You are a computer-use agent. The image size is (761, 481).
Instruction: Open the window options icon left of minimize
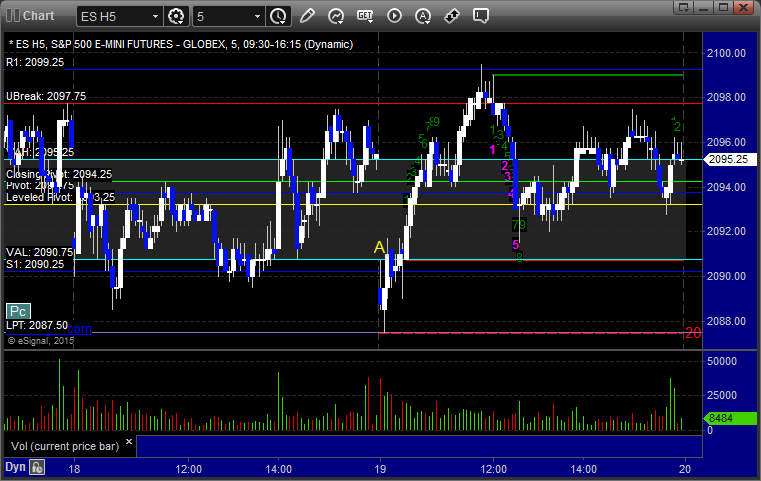coord(684,7)
